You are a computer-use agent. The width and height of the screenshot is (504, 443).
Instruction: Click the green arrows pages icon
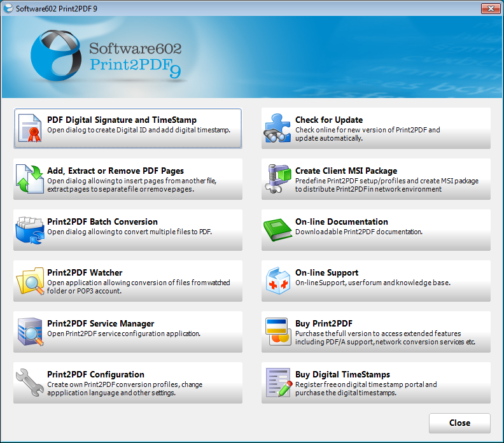click(x=29, y=179)
